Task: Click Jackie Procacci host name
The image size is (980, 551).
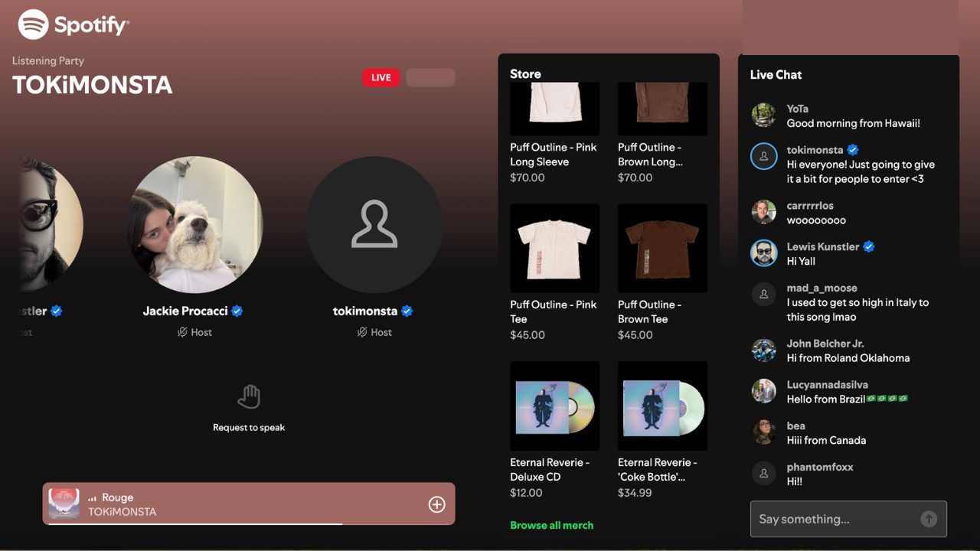Action: (185, 311)
